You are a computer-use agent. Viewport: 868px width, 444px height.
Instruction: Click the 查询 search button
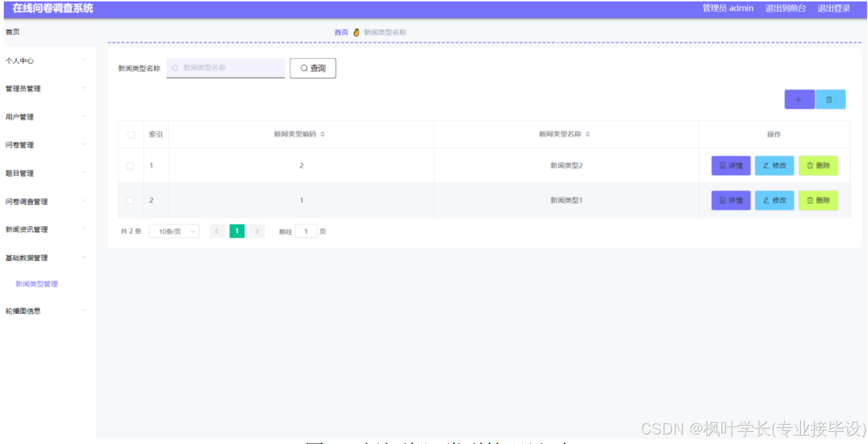click(313, 68)
